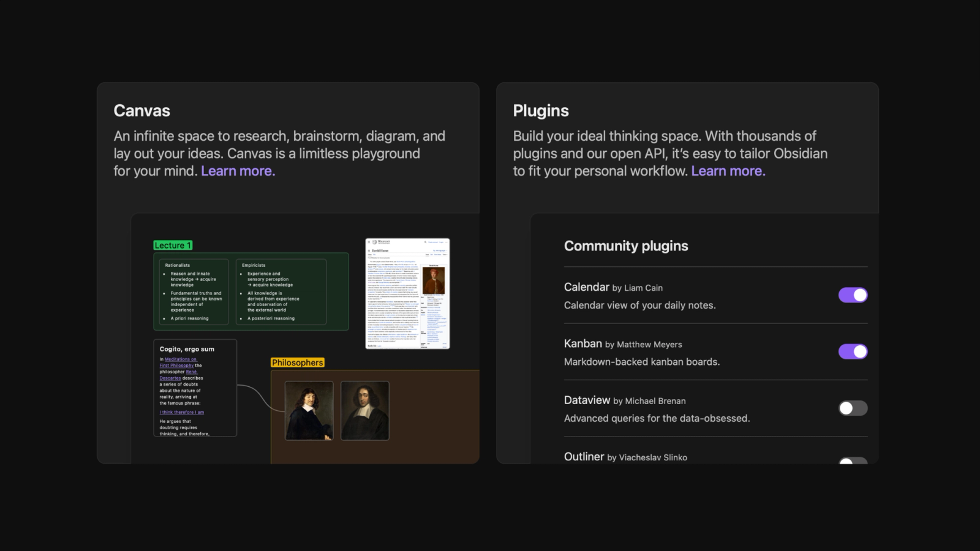Disable the Kanban plugin toggle
This screenshot has height=551, width=980.
coord(853,351)
